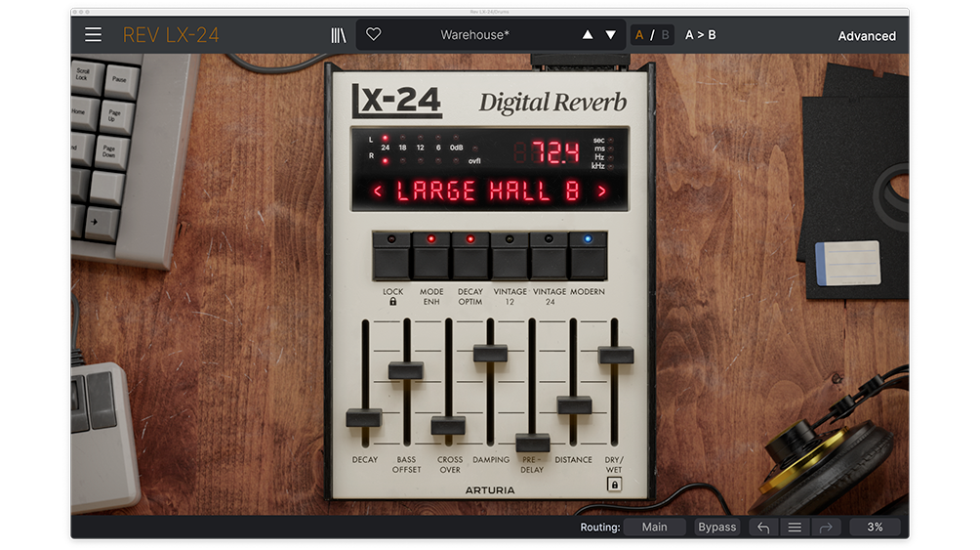
Task: Click the ovfl overflow indicator
Action: click(x=474, y=161)
